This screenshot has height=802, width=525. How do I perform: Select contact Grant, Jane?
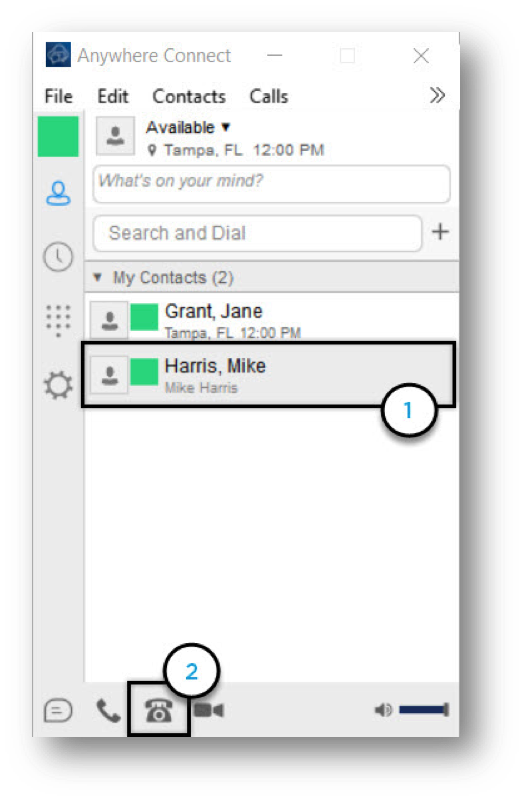(271, 320)
